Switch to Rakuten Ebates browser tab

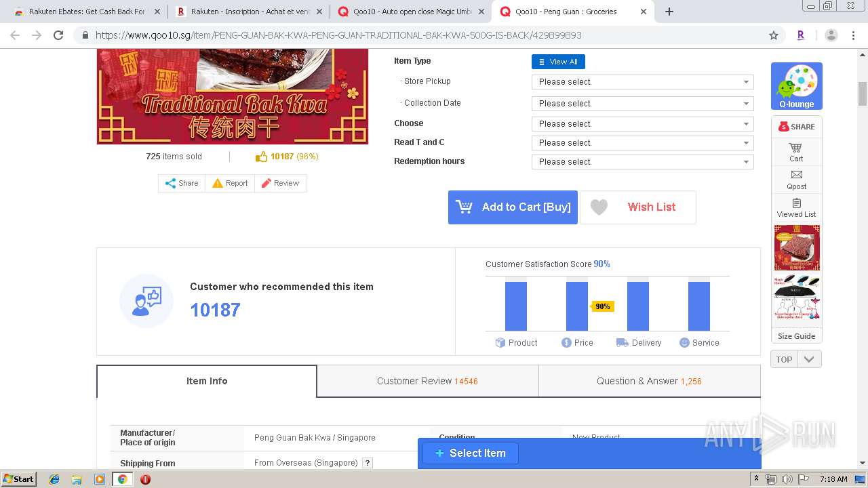tap(85, 12)
